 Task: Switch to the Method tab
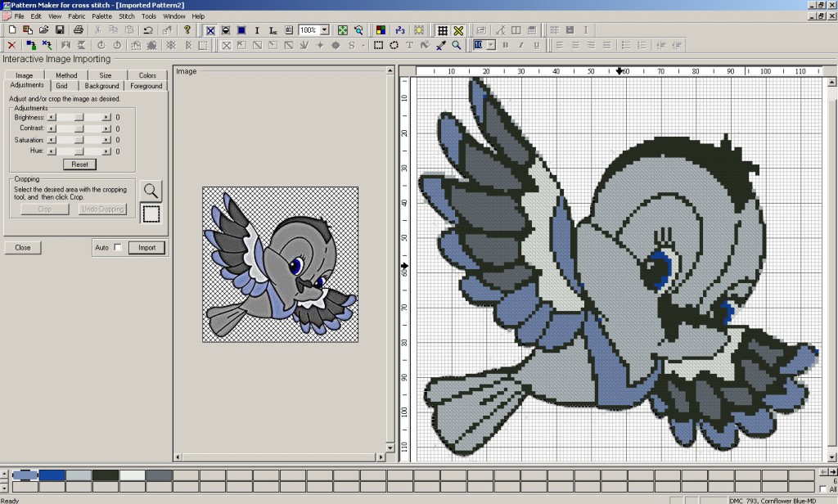[x=66, y=75]
